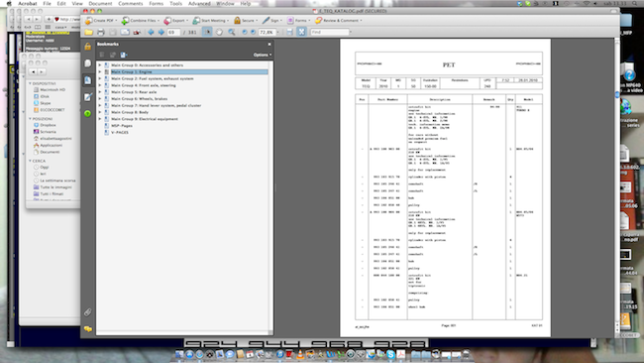This screenshot has width=644, height=363.
Task: Open the Advanced menu
Action: 199,3
